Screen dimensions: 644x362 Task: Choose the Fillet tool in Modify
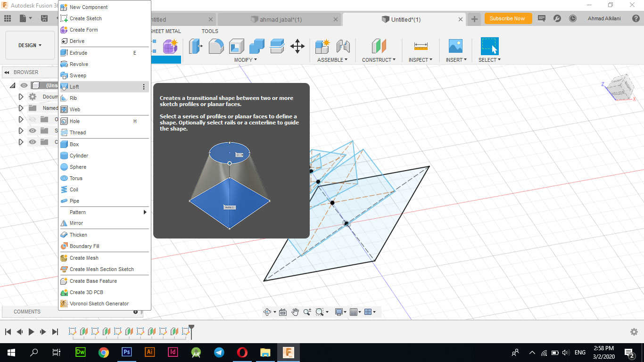[x=216, y=46]
